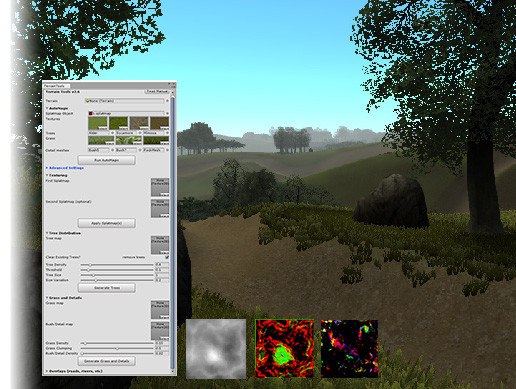Viewport: 516px width, 389px height.
Task: Open picker circle beside third detail mesh field
Action: pos(167,150)
